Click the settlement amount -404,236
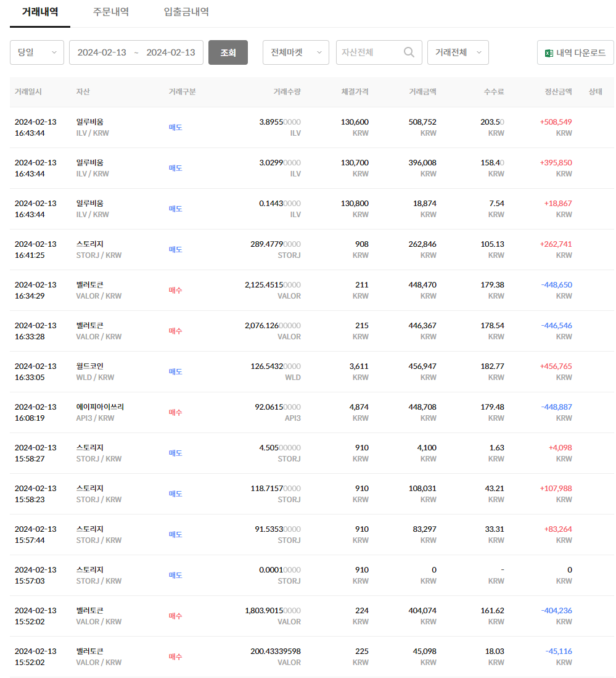 point(556,611)
